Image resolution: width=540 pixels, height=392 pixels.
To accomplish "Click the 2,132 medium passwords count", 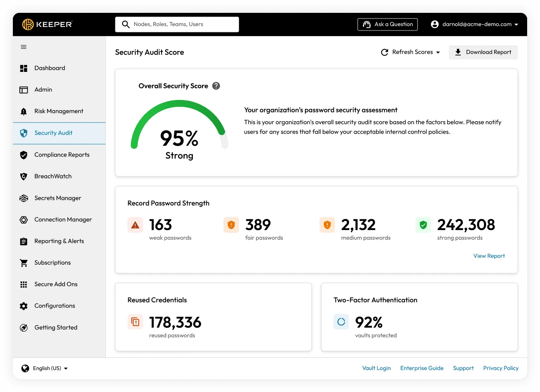I will point(358,225).
